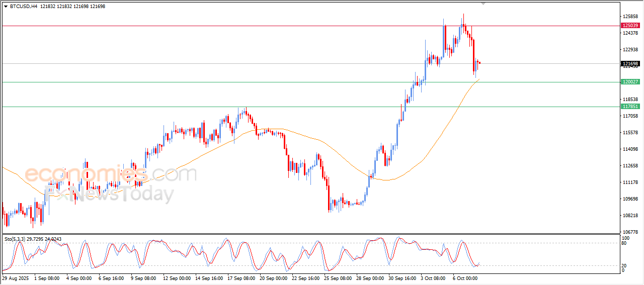This screenshot has height=285, width=644.
Task: Click the 20 Sep 00:00 time label
Action: 274,277
